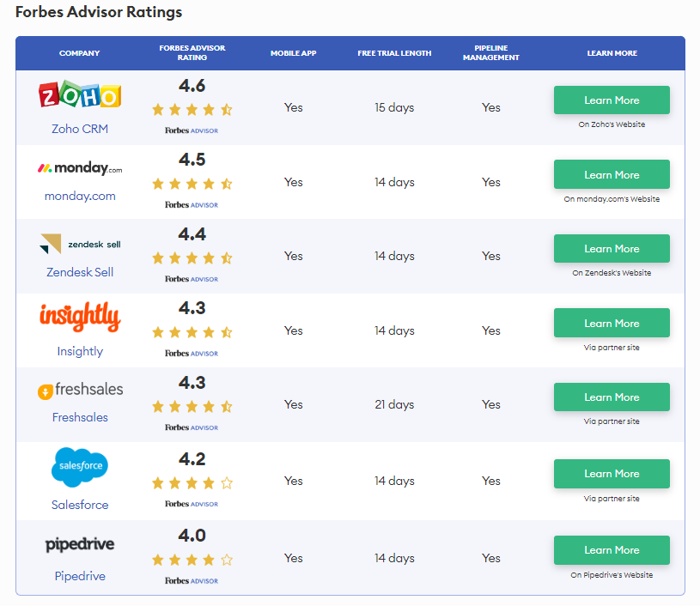The width and height of the screenshot is (700, 606).
Task: Click the Freshsales logo
Action: click(80, 391)
